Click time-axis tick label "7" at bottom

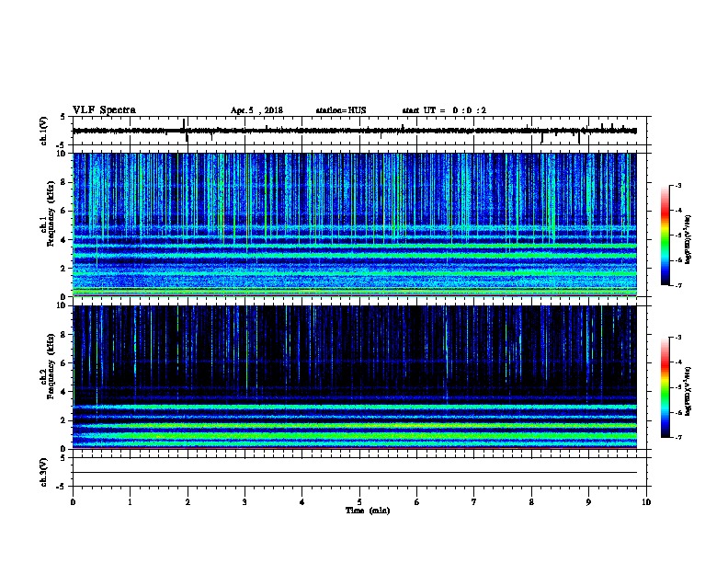474,501
